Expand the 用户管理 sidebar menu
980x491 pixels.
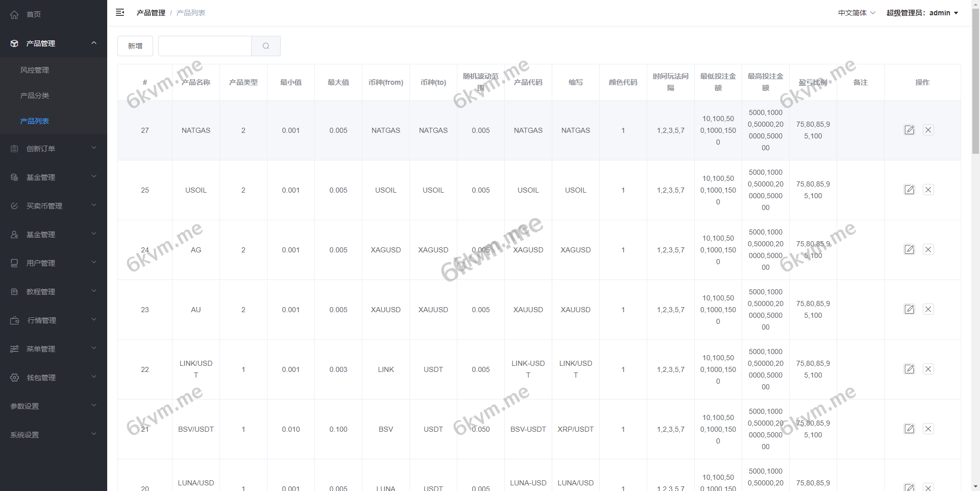point(54,263)
